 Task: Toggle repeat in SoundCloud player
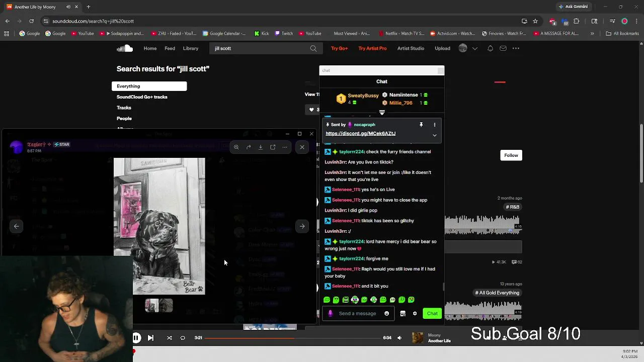[x=183, y=338]
